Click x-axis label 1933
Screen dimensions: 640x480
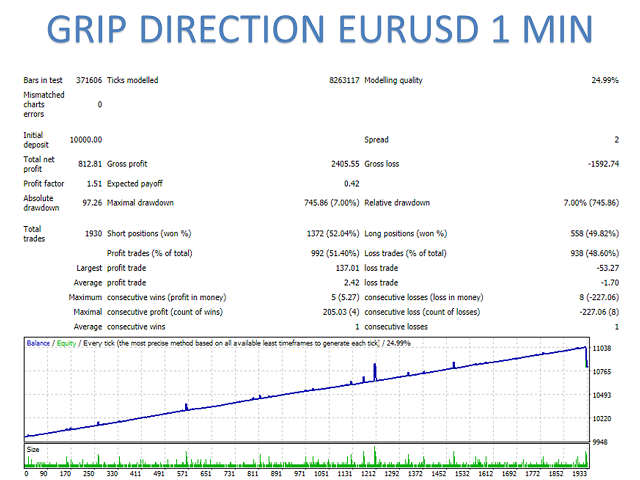pos(579,473)
